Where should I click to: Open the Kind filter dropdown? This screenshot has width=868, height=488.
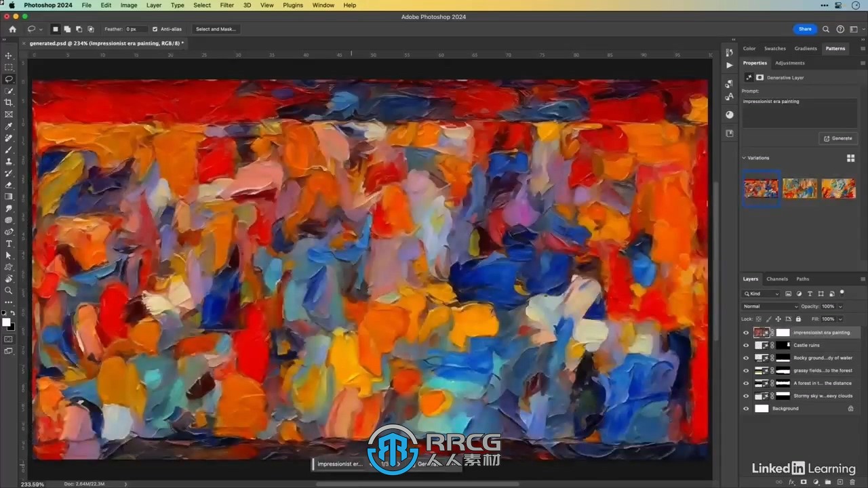(762, 294)
